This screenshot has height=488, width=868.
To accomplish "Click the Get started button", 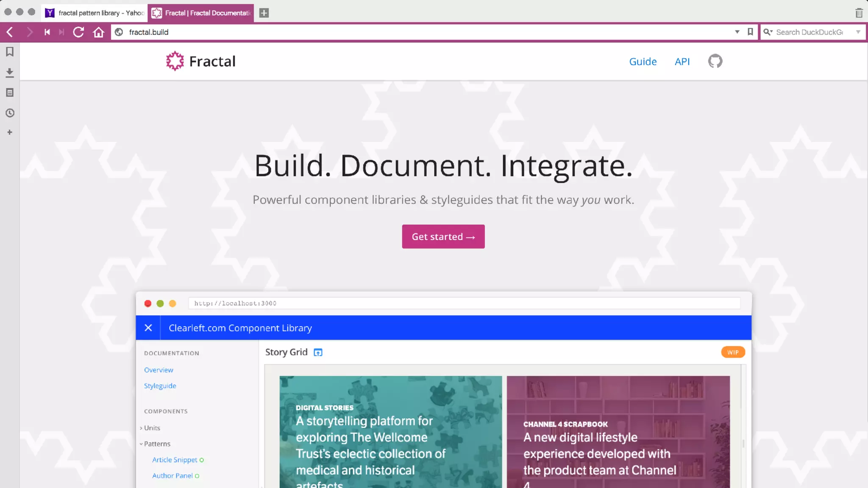I will pyautogui.click(x=443, y=236).
